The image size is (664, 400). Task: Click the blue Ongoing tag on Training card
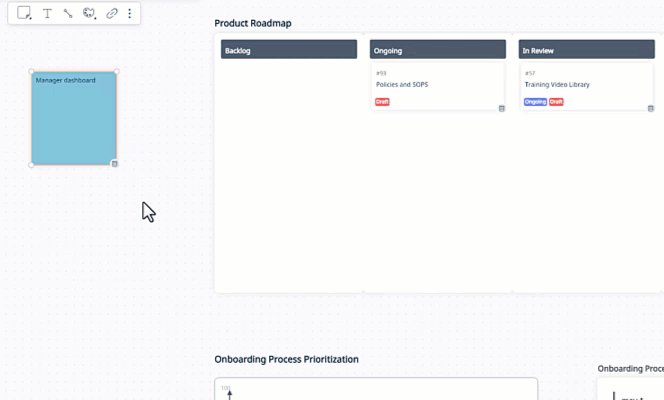pyautogui.click(x=535, y=102)
